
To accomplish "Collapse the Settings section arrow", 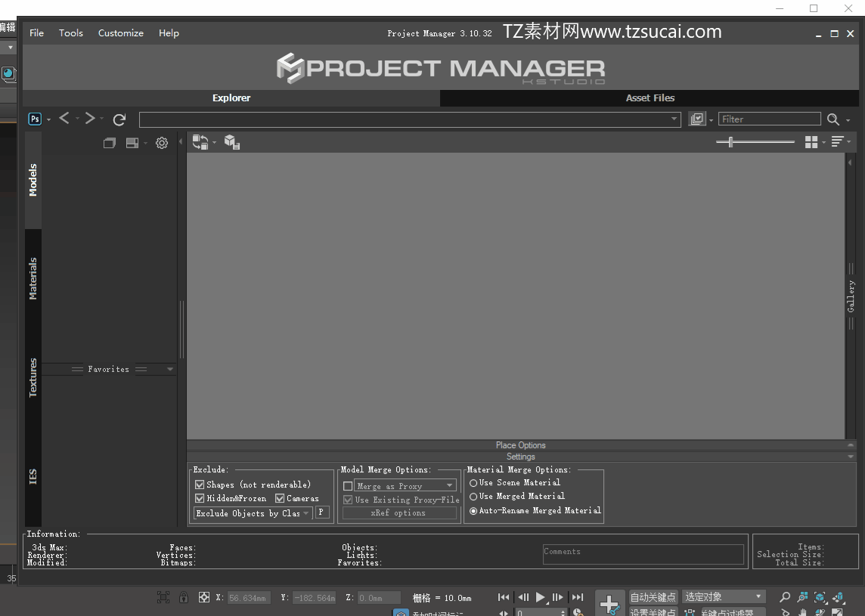I will click(851, 457).
